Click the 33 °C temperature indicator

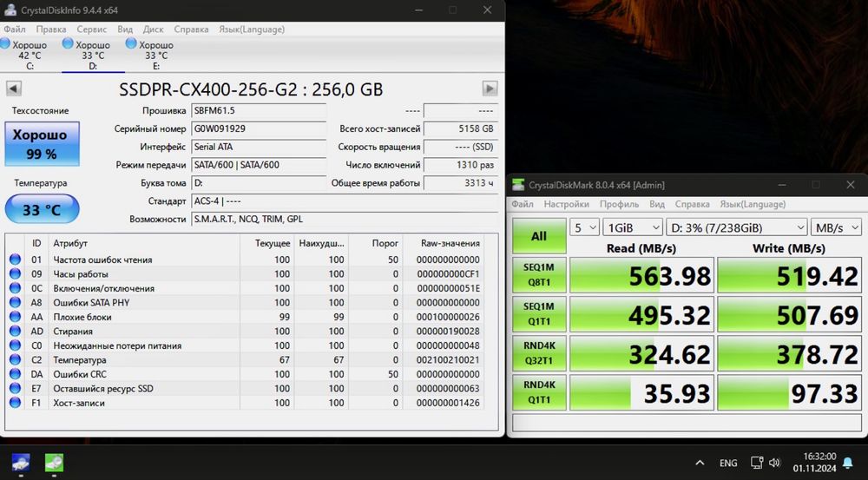tap(42, 210)
